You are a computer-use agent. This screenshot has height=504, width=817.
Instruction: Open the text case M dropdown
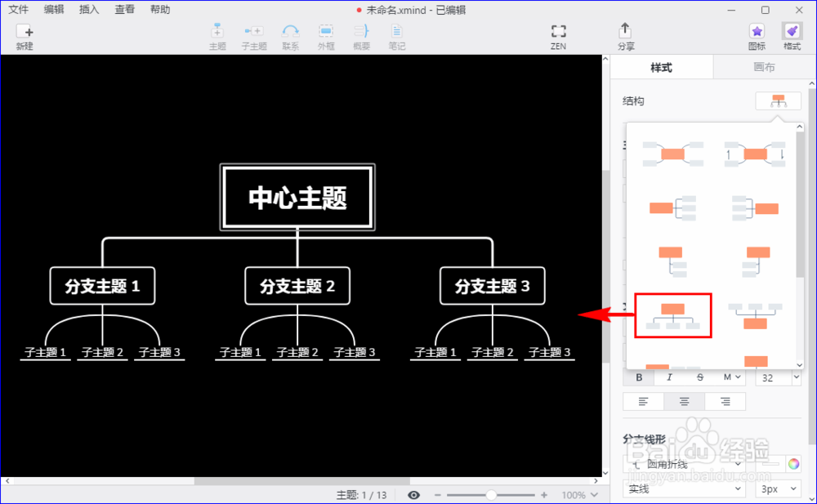[x=731, y=377]
